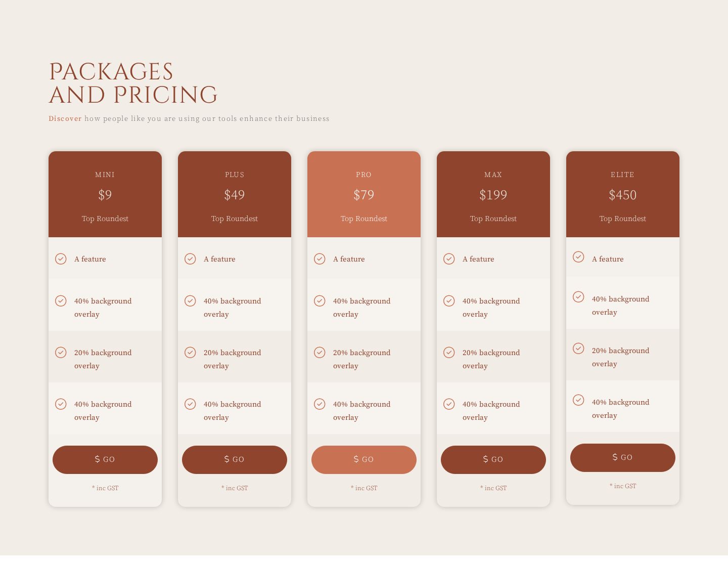Image resolution: width=728 pixels, height=563 pixels.
Task: Choose the PLUS plan GO button
Action: tap(235, 460)
